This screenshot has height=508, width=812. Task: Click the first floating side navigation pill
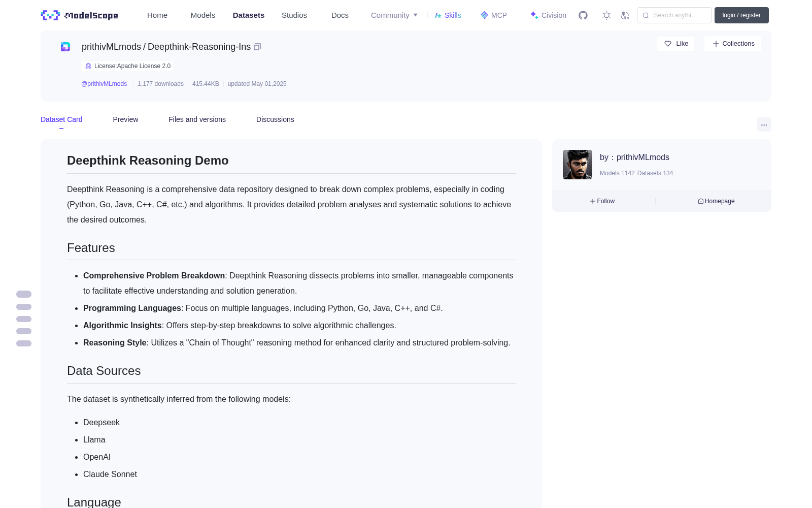point(24,294)
